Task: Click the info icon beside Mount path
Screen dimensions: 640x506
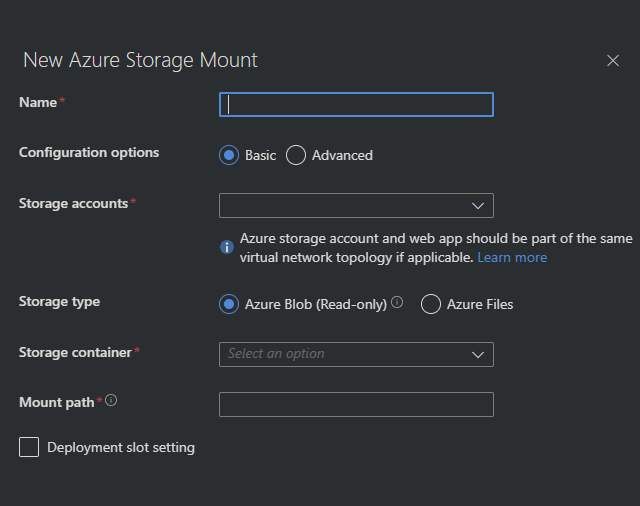Action: click(111, 400)
